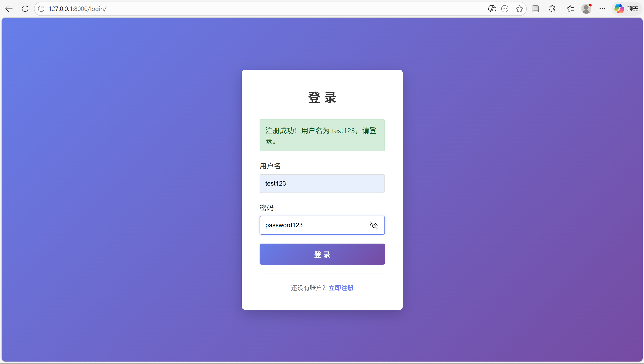Open the Favorites list icon
The height and width of the screenshot is (364, 644).
[570, 9]
